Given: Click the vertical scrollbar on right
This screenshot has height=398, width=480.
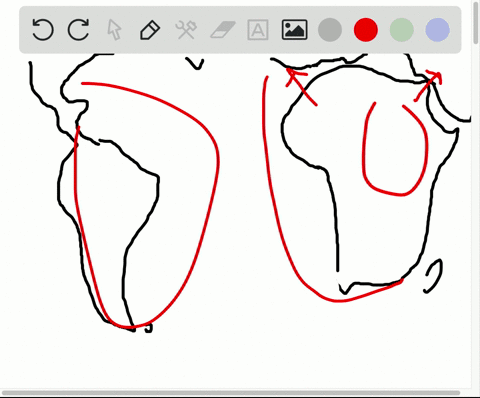Looking at the screenshot, I should tap(476, 22).
